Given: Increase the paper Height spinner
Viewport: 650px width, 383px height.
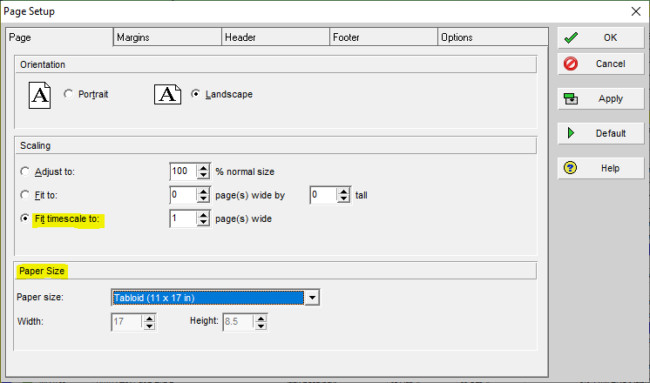Looking at the screenshot, I should click(x=260, y=318).
